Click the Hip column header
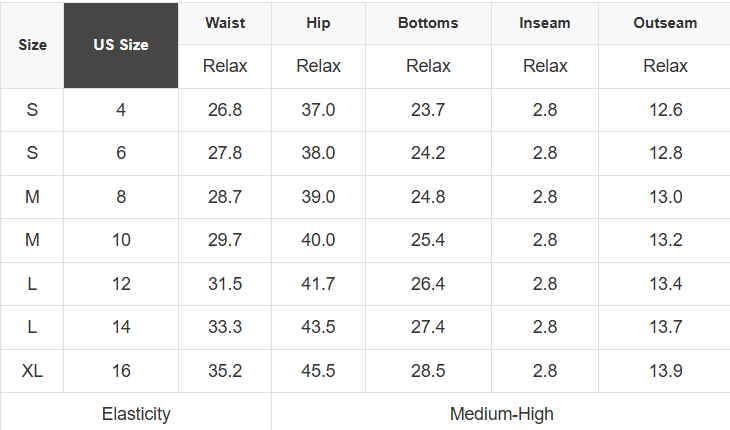 pyautogui.click(x=318, y=23)
